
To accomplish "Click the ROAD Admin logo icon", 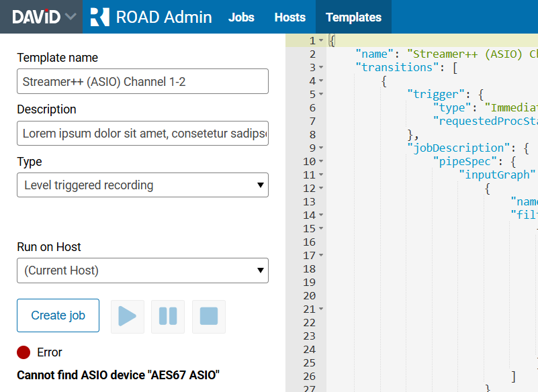I will coord(99,17).
